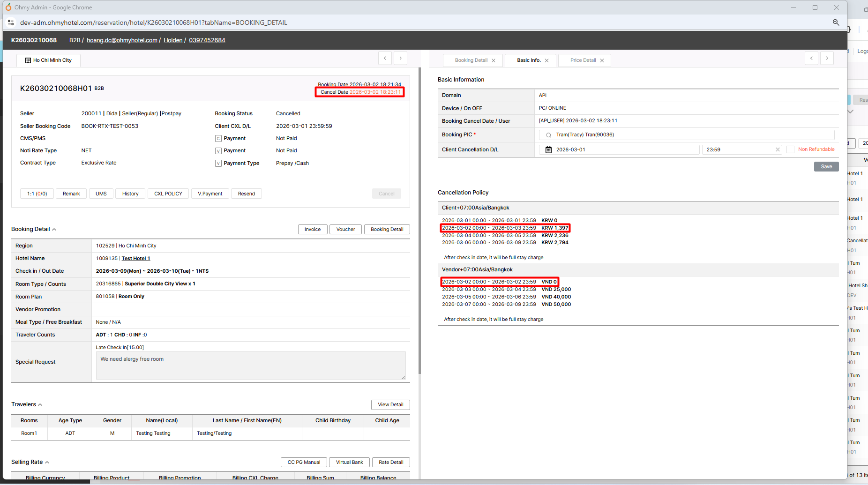Go to previous tab in left panel

[x=385, y=58]
